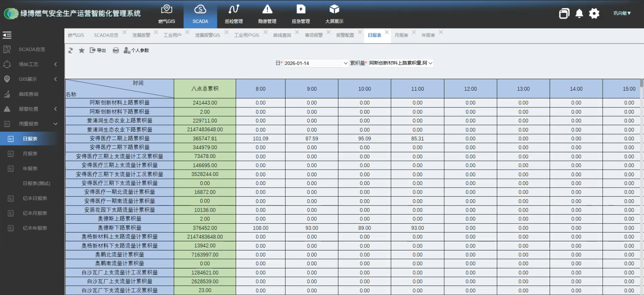Click the printer icon
The image size is (644, 295).
[116, 50]
